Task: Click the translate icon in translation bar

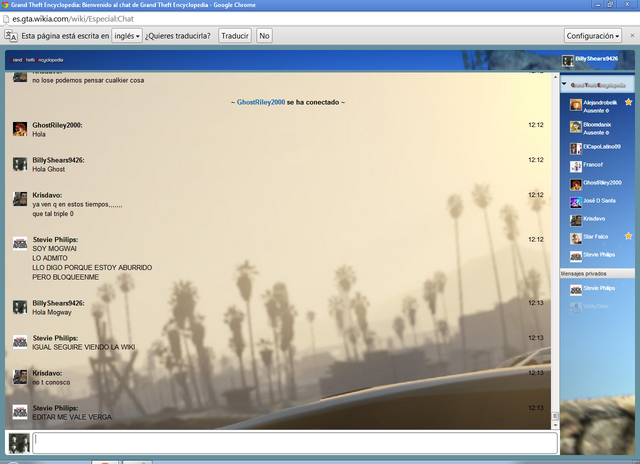Action: [11, 36]
